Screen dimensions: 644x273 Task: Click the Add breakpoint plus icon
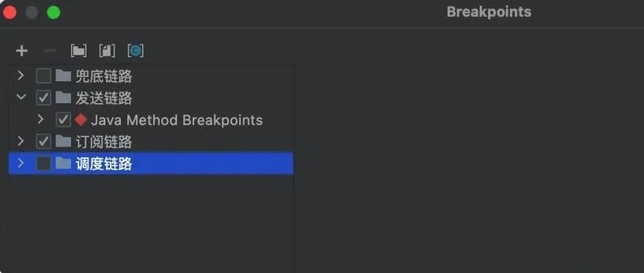(x=21, y=51)
